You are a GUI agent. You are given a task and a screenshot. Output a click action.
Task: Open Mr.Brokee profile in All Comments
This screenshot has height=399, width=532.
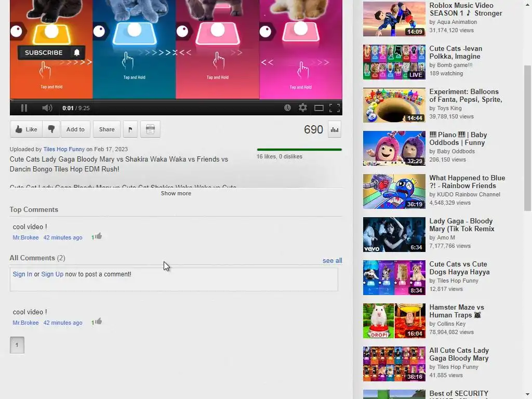click(26, 323)
